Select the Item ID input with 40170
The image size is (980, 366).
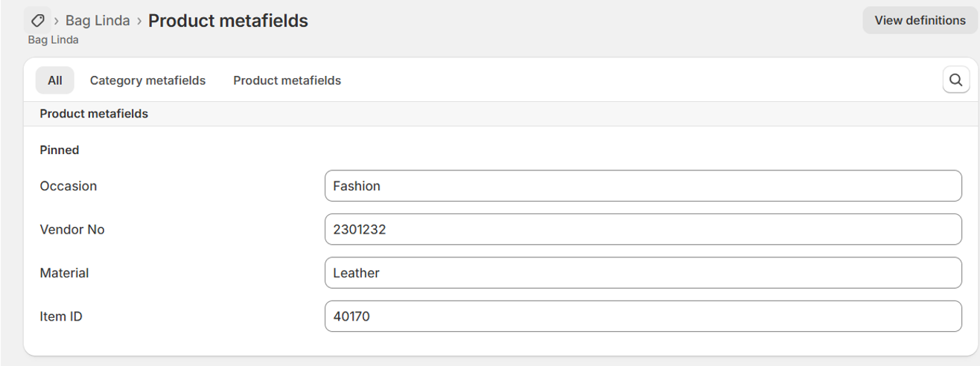(643, 316)
